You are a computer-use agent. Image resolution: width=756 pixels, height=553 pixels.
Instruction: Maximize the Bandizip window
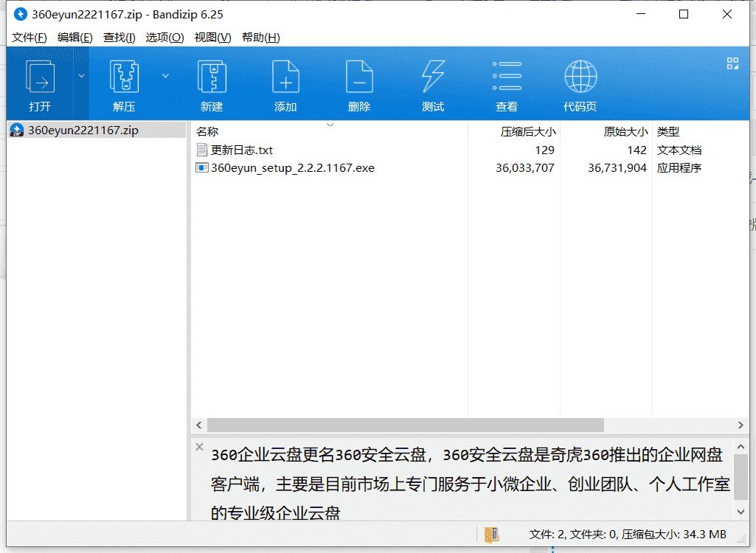point(684,14)
